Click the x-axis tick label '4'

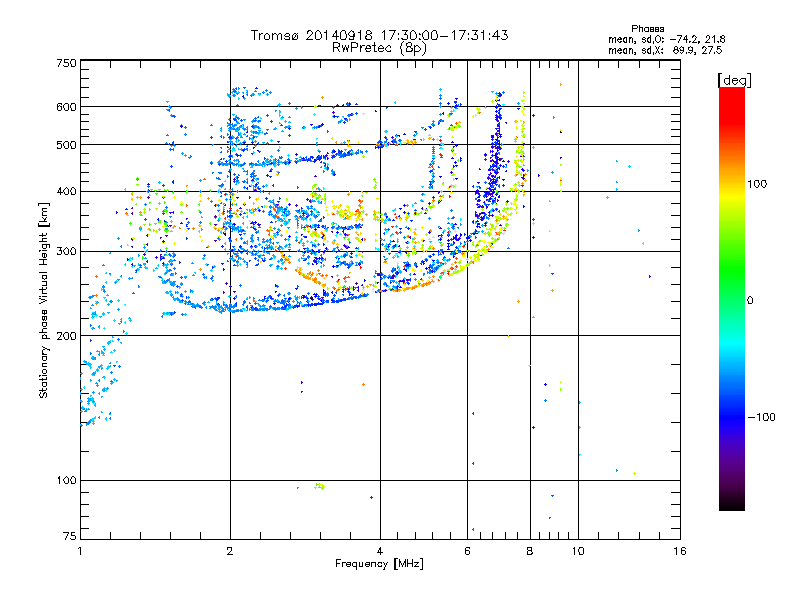click(x=380, y=551)
